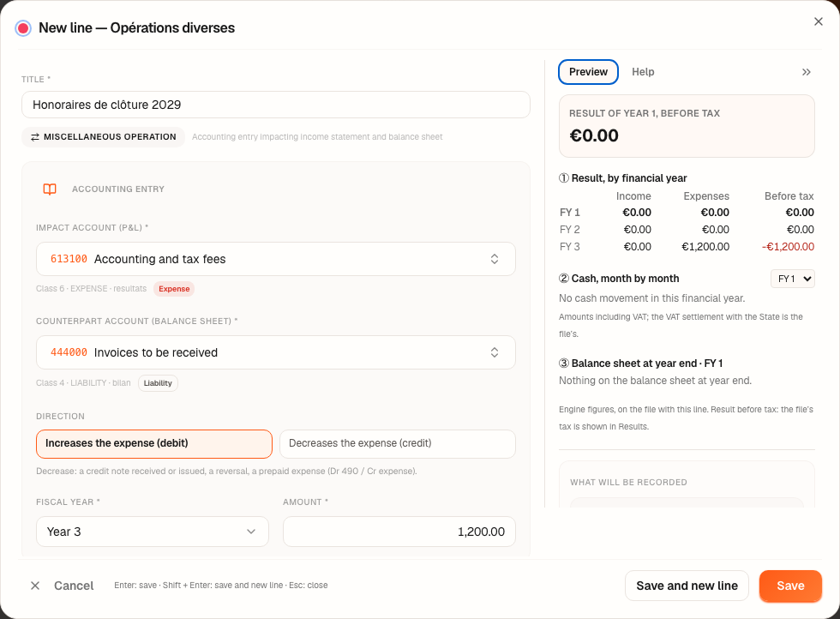Click the orange Save button

coord(790,586)
